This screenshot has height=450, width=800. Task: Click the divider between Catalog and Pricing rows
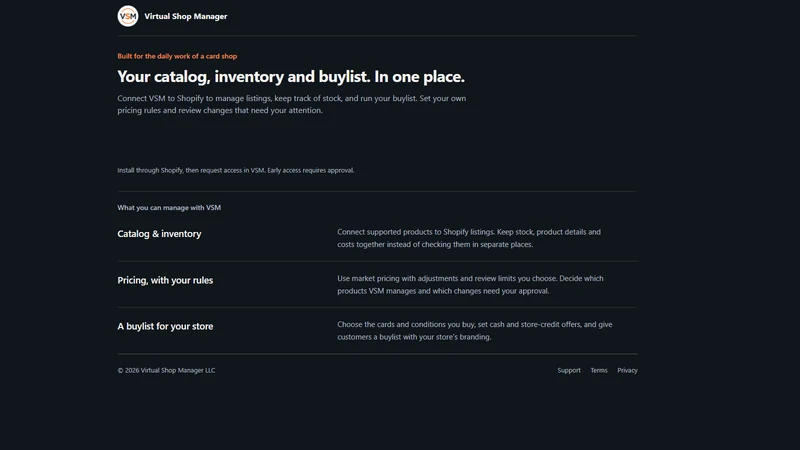coord(378,261)
